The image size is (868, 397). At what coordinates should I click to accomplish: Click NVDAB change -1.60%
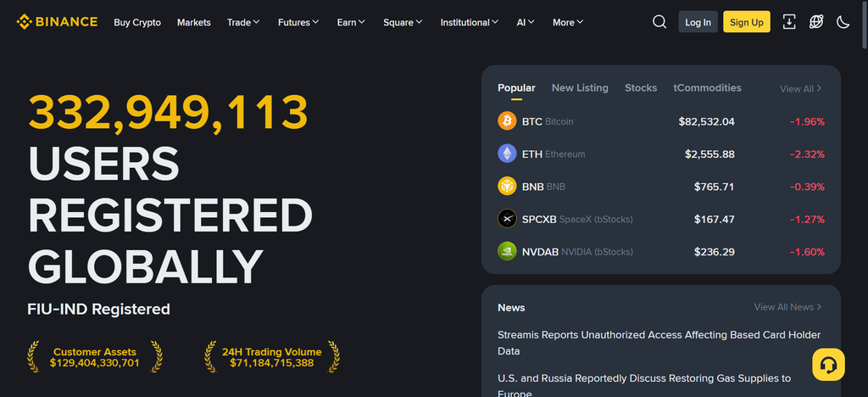807,252
